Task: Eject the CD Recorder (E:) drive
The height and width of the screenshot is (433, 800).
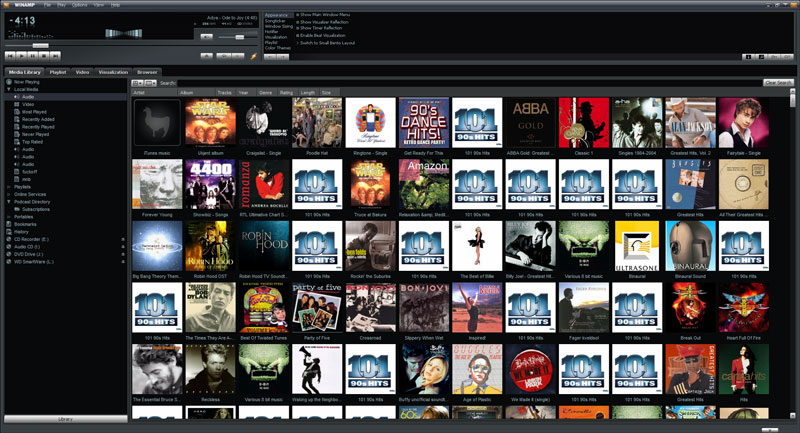Action: pyautogui.click(x=123, y=239)
